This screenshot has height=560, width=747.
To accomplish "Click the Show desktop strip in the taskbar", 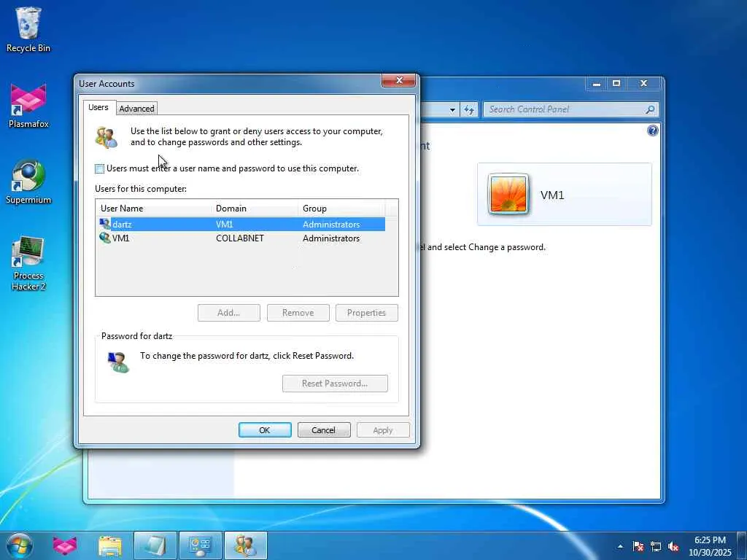I will (742, 545).
